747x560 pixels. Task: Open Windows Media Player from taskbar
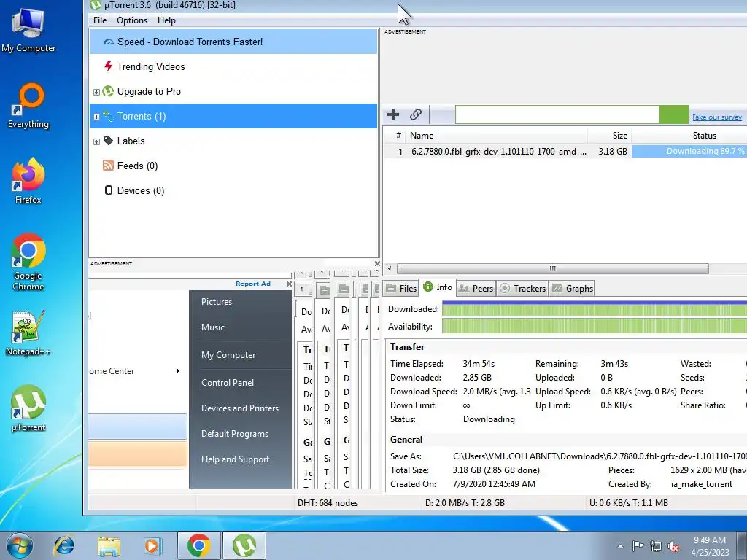(153, 545)
